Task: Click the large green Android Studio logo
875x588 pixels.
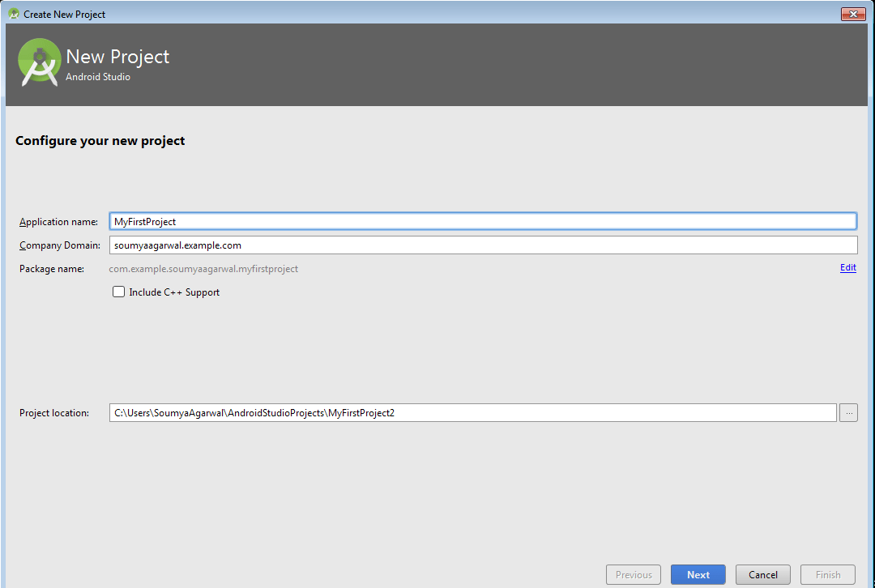Action: 39,62
